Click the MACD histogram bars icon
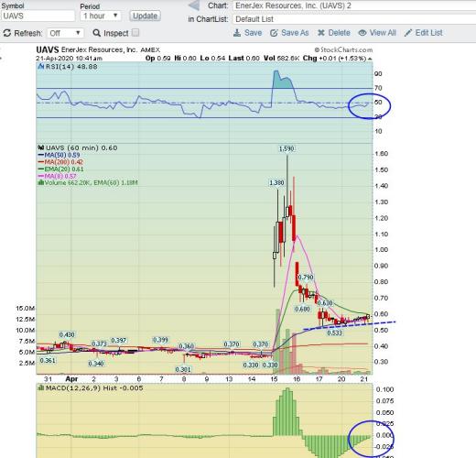Screen dimensions: 476x458 (x=41, y=387)
